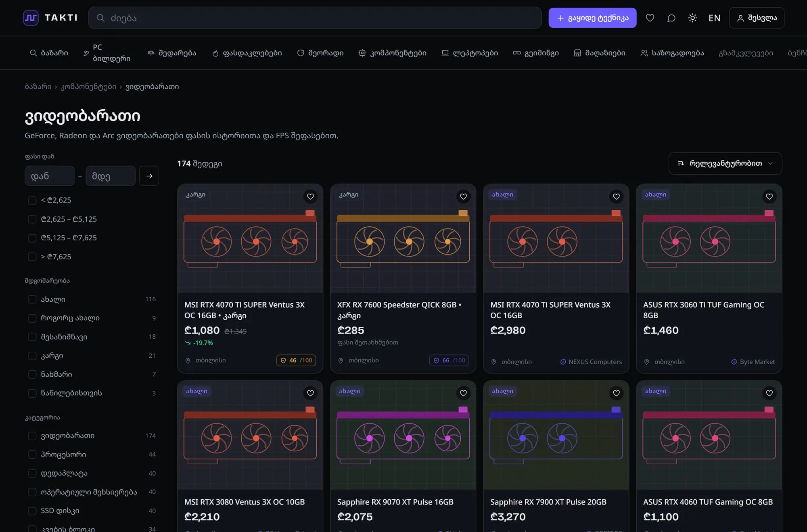Click the 46/100 score badge
This screenshot has height=532, width=807.
click(296, 360)
